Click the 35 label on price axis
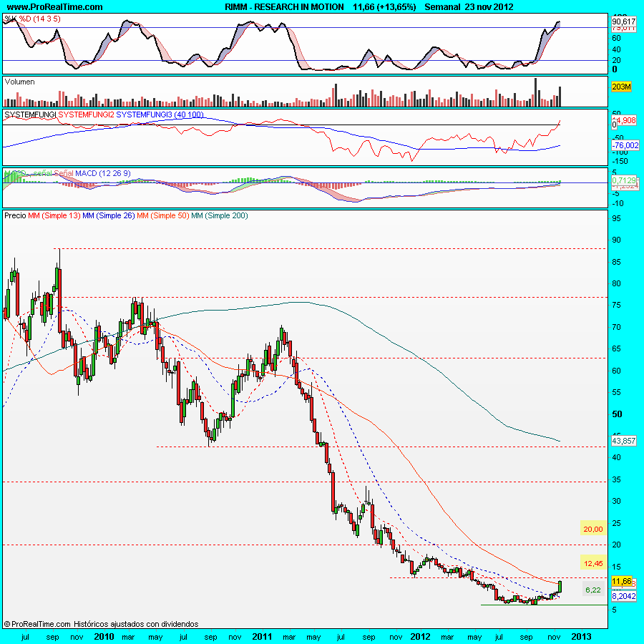Screen dimensions: 644x644 tap(617, 479)
